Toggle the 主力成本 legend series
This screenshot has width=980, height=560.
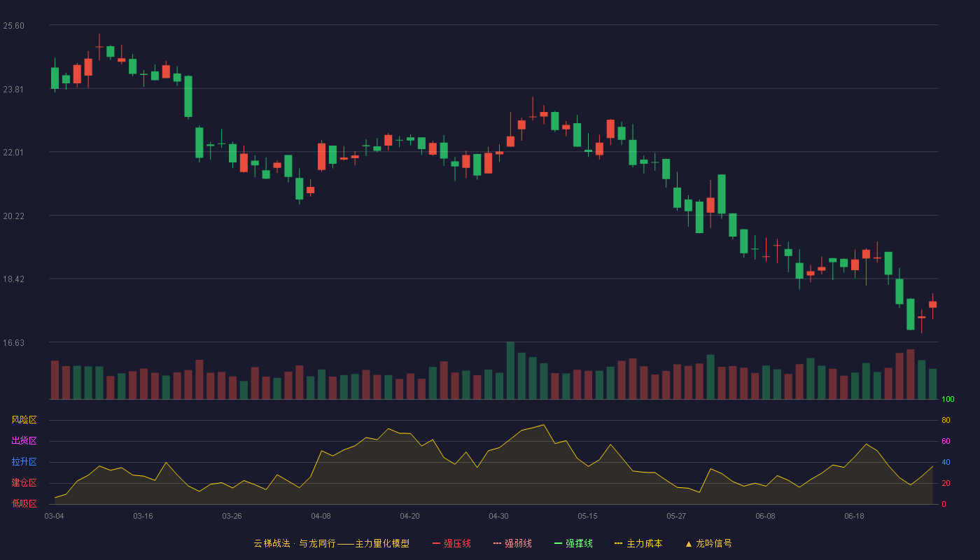tap(638, 543)
